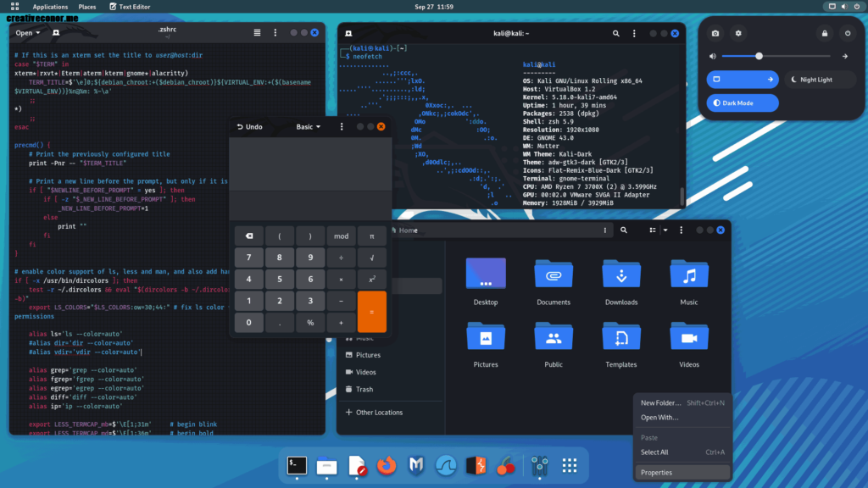Open system settings gear in quick settings

click(x=738, y=33)
